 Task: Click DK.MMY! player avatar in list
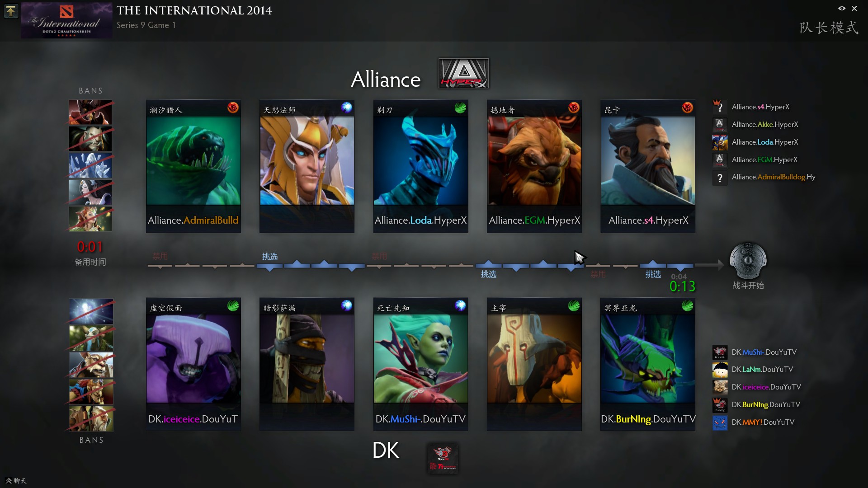(720, 422)
